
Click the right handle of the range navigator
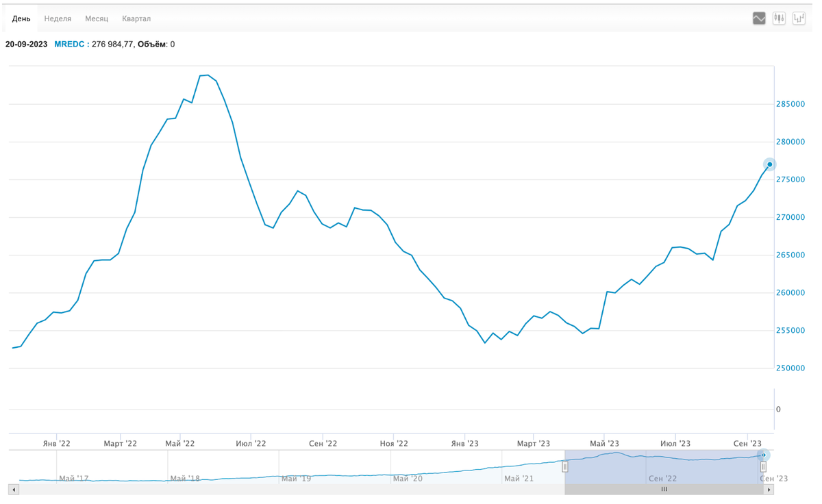(x=763, y=467)
